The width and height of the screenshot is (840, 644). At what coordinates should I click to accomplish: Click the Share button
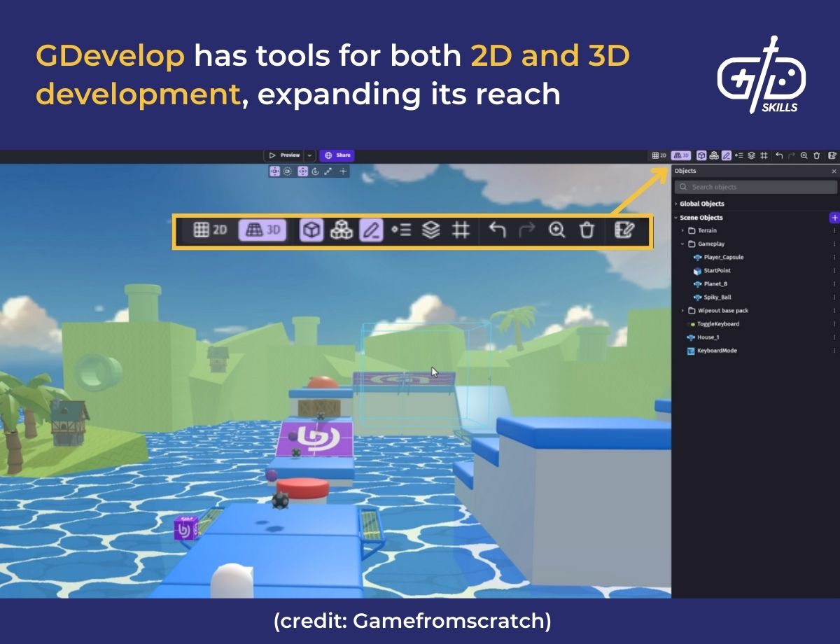(337, 155)
